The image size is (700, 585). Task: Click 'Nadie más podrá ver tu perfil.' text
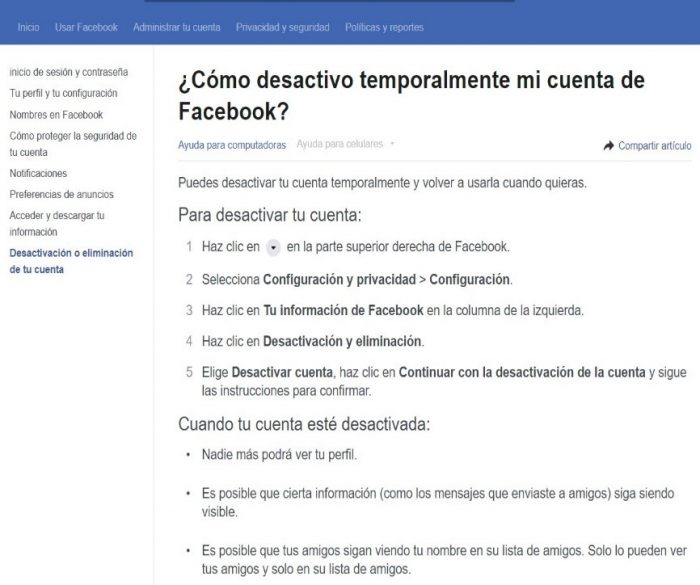pyautogui.click(x=279, y=455)
